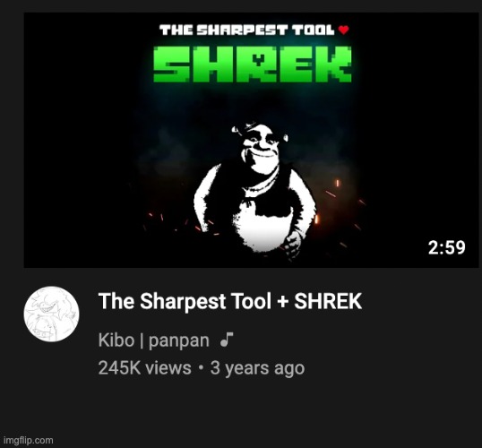
Task: Click the 2:59 duration badge
Action: 447,247
